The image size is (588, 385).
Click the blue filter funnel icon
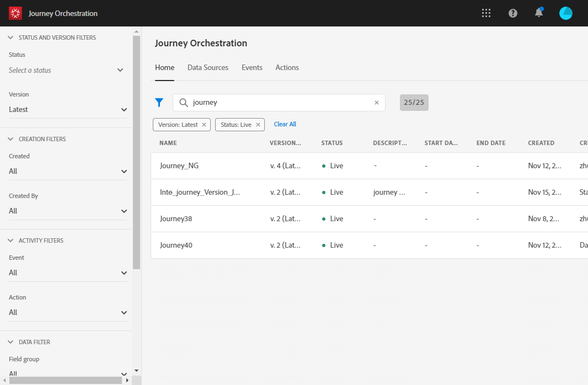point(159,103)
